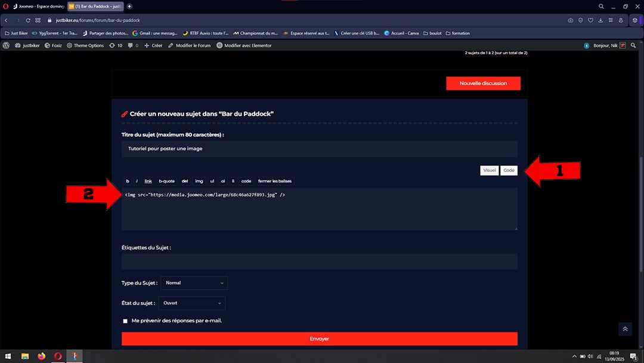Open the browser reload button

[x=27, y=20]
